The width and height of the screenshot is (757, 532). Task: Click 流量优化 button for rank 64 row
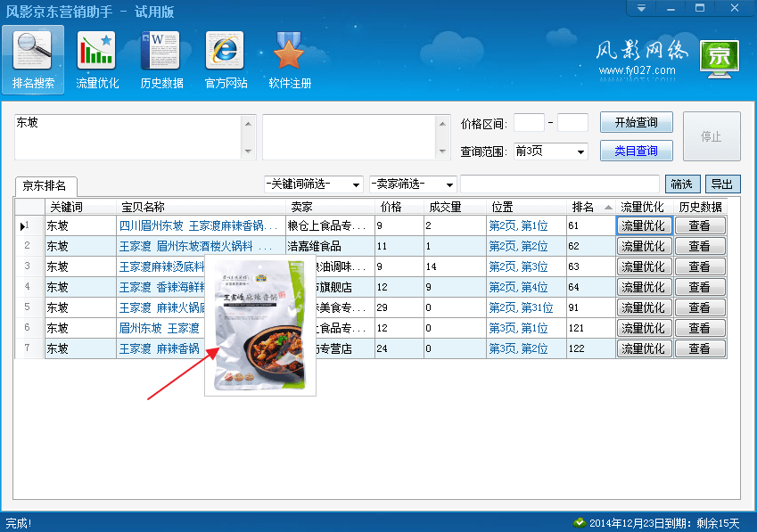644,288
